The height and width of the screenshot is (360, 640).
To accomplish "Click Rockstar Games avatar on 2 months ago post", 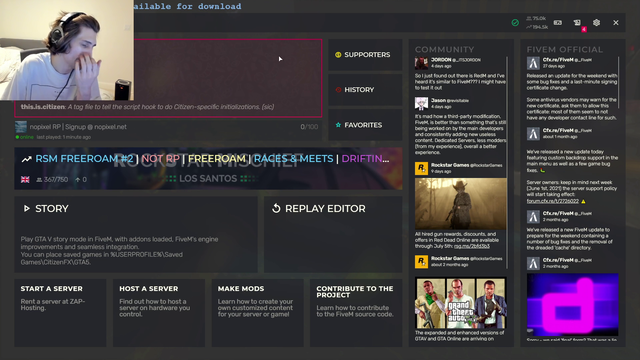I will (421, 262).
